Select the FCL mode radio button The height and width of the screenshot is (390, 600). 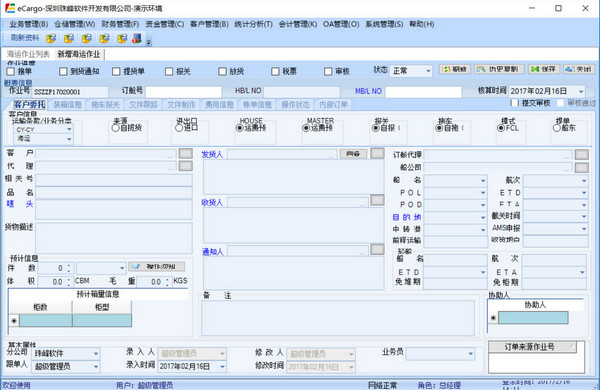click(501, 128)
